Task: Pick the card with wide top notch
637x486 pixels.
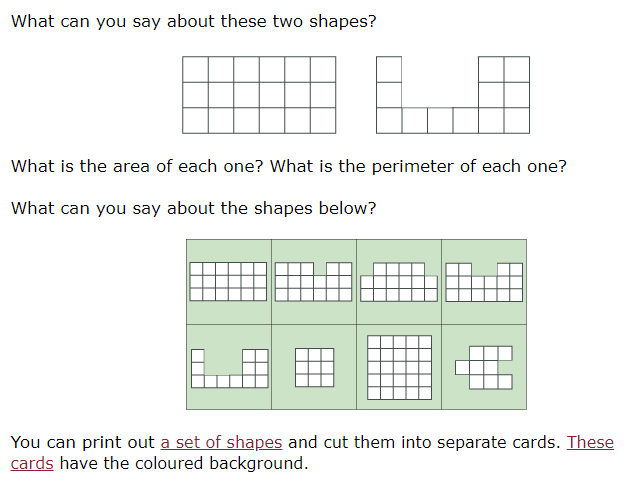Action: coord(484,282)
